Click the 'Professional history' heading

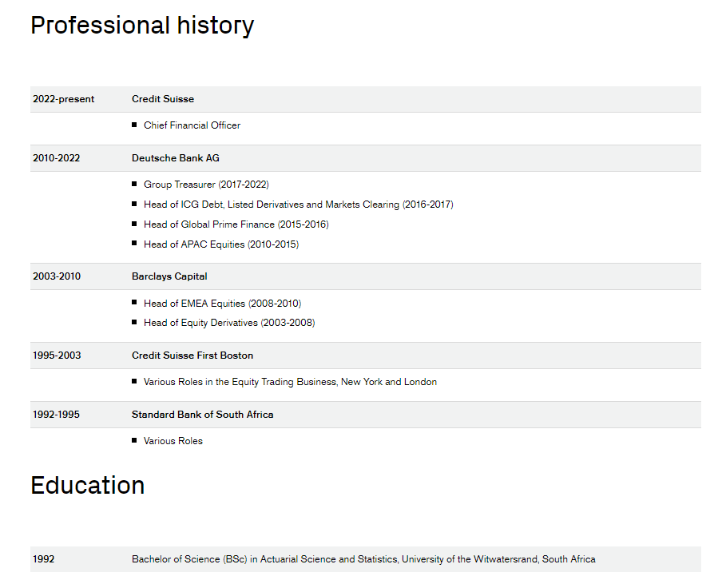click(x=142, y=26)
